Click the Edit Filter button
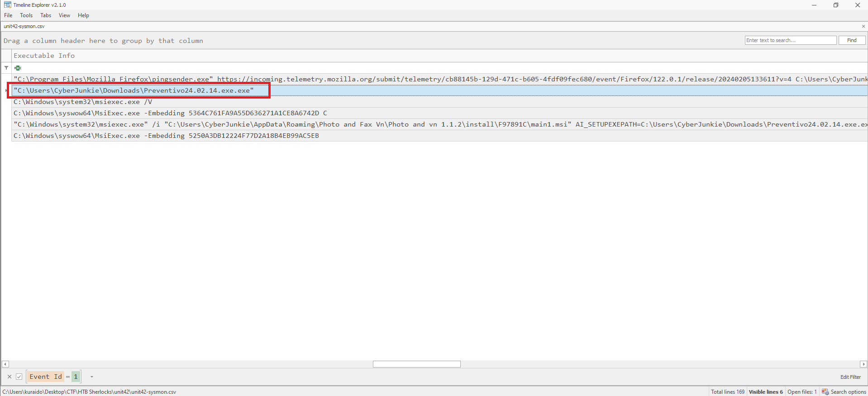Screen dimensions: 868x396 [x=850, y=377]
